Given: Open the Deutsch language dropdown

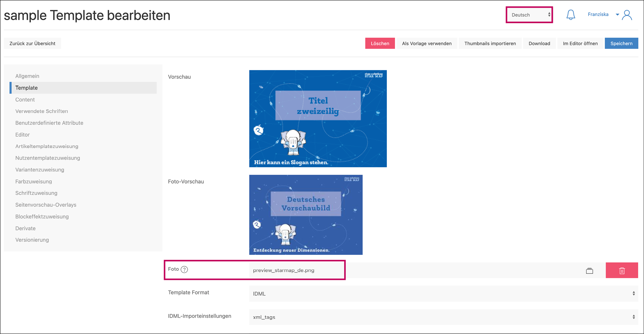Looking at the screenshot, I should (x=529, y=15).
